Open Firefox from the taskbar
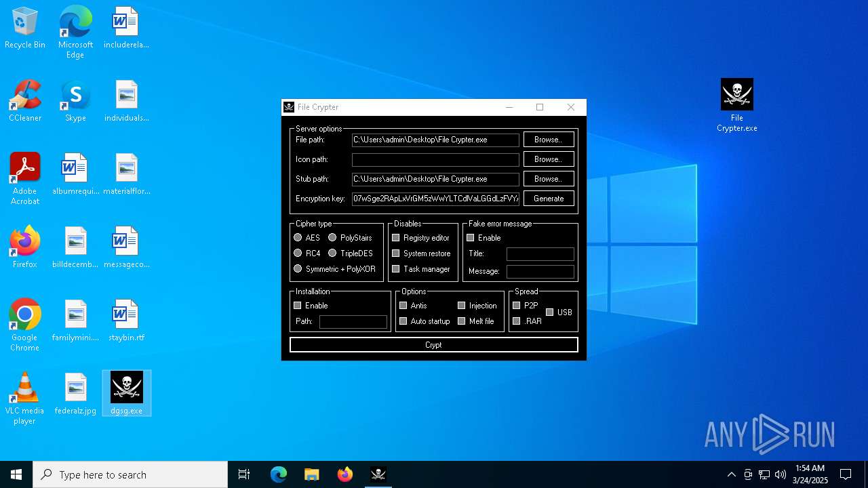Image resolution: width=868 pixels, height=488 pixels. [345, 474]
